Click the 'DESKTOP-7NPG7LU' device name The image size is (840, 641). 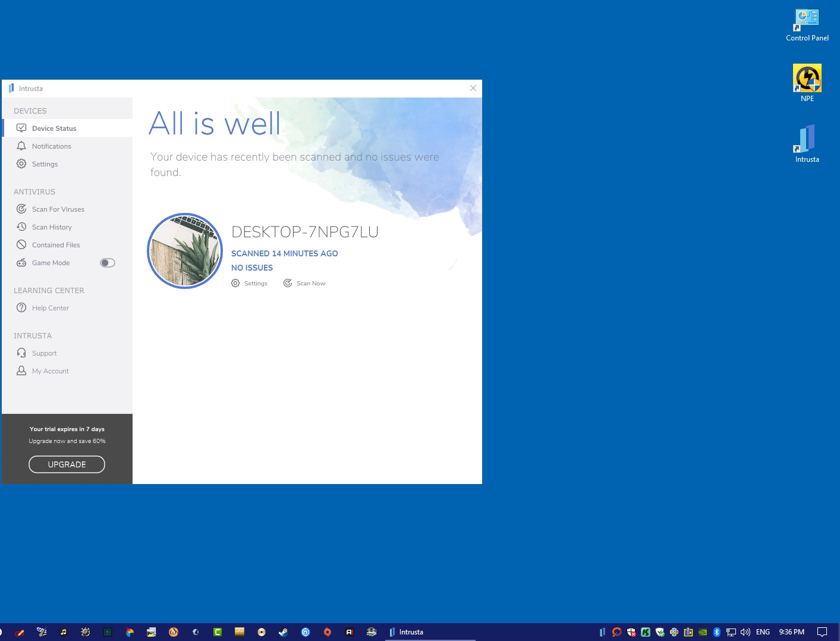click(x=305, y=232)
